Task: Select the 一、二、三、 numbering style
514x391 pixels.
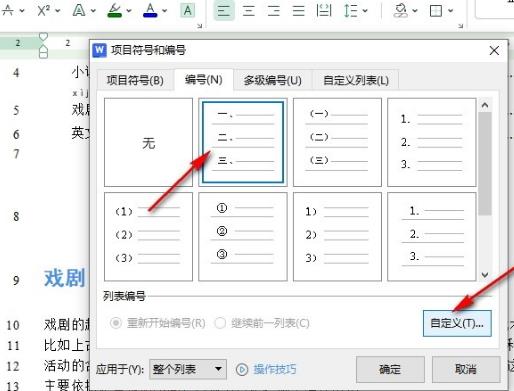Action: click(243, 142)
